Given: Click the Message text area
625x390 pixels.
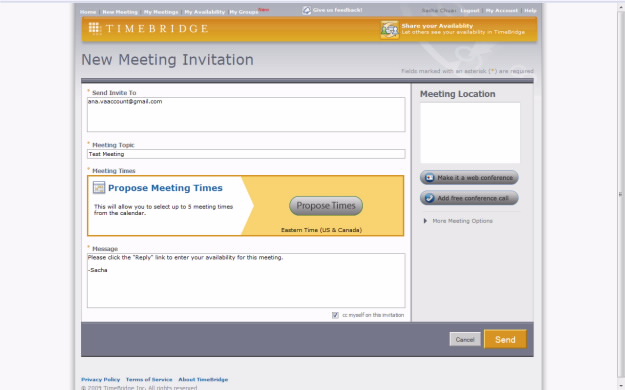Looking at the screenshot, I should tap(246, 280).
